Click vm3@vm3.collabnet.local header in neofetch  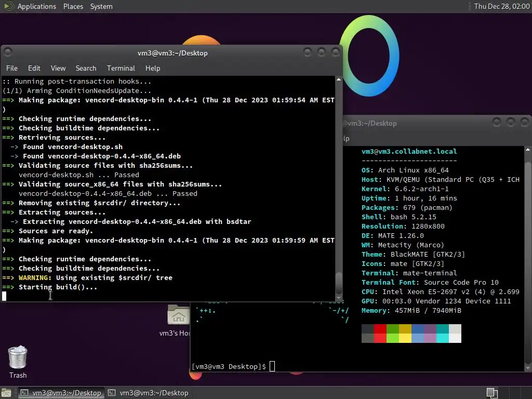pyautogui.click(x=409, y=151)
